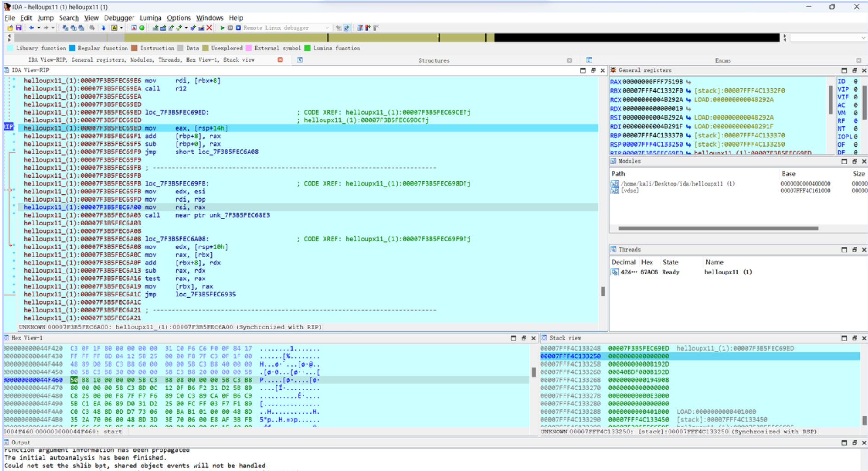Start process with green play button
Viewport: 868px width, 471px height.
[x=222, y=28]
